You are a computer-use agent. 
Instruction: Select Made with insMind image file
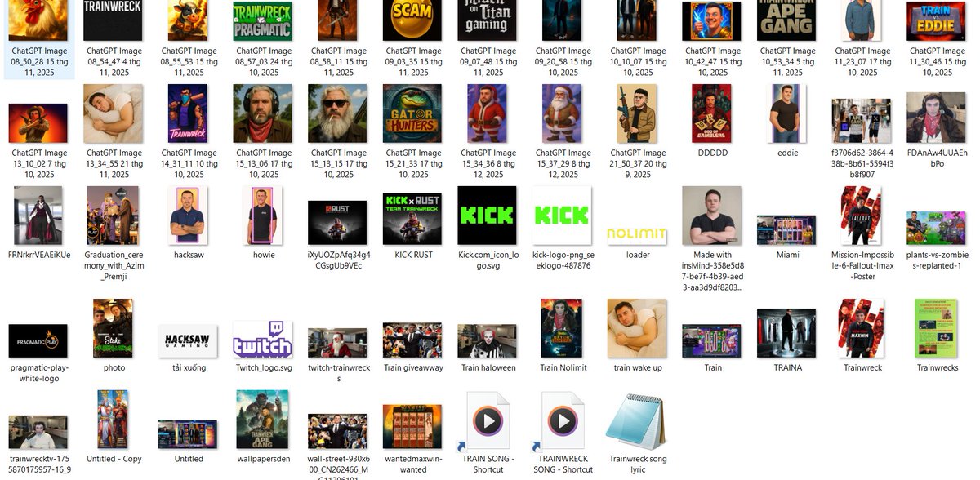click(x=712, y=216)
